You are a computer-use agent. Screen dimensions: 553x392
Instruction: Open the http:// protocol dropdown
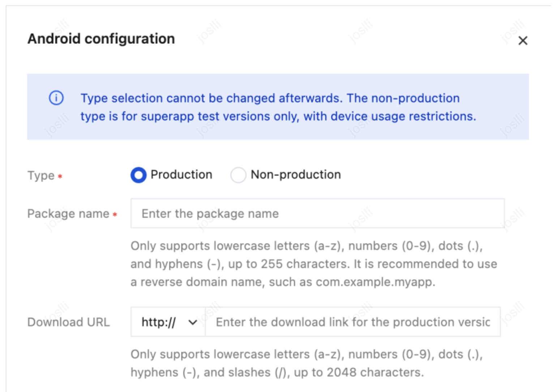pos(168,322)
